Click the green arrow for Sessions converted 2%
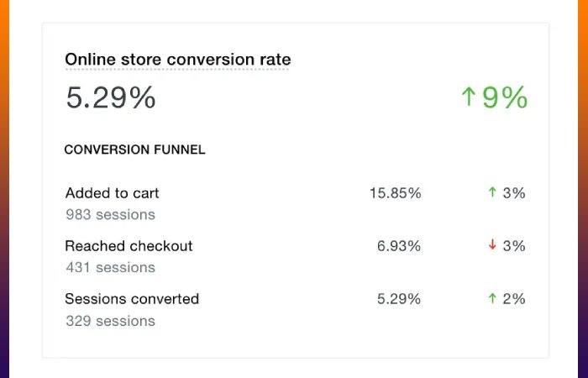Image resolution: width=588 pixels, height=378 pixels. coord(492,298)
